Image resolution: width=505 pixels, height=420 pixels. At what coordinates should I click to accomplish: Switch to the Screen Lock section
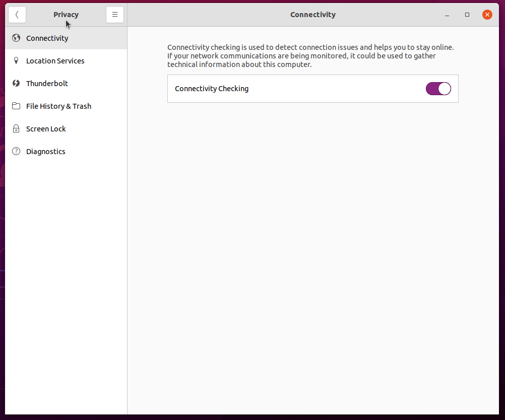pyautogui.click(x=46, y=128)
